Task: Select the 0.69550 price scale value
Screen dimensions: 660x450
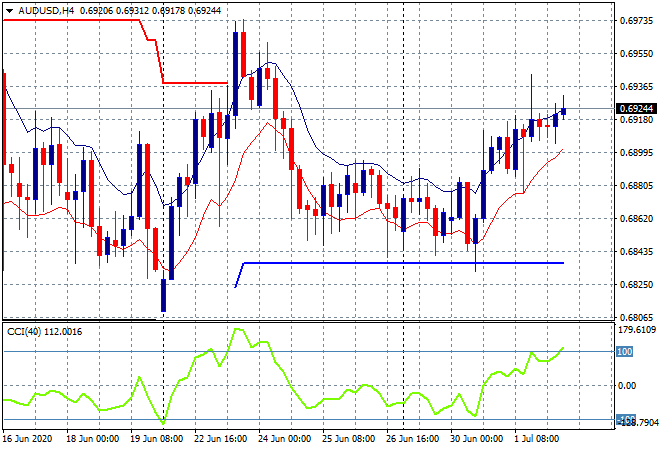Action: [x=636, y=53]
